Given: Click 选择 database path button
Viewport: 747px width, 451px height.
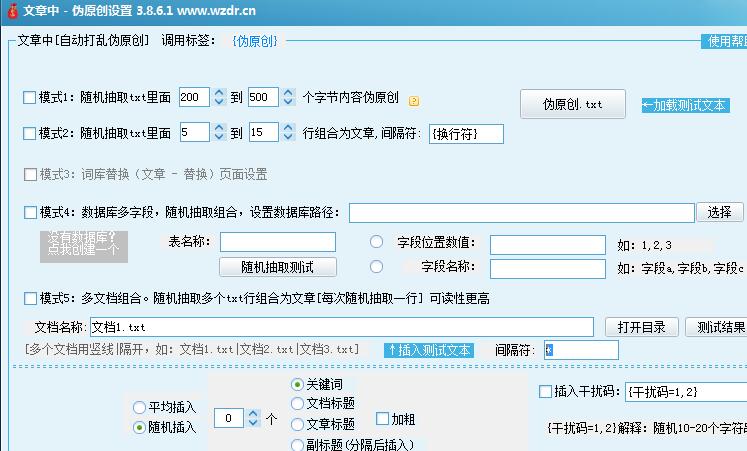Looking at the screenshot, I should tap(719, 212).
